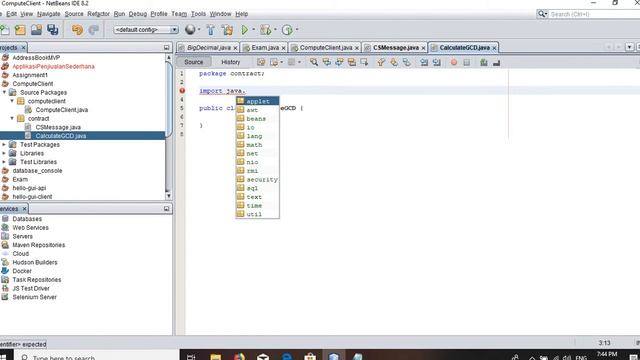Click the Comment icon in editor toolbar

(x=484, y=62)
